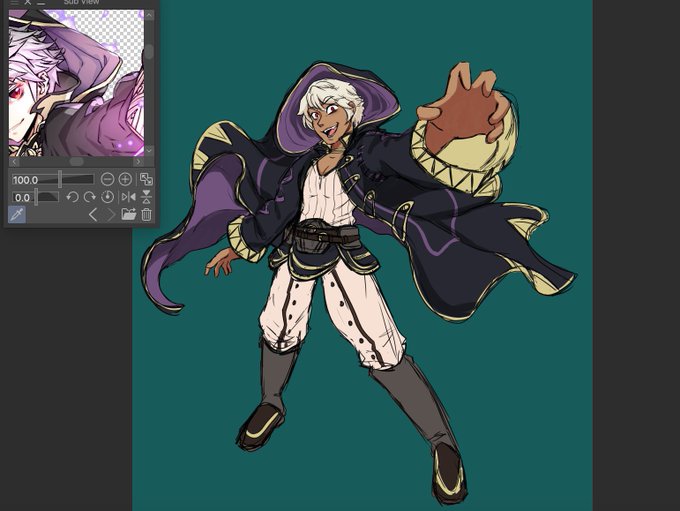The image size is (680, 511).
Task: Show next Sub View image
Action: click(111, 214)
